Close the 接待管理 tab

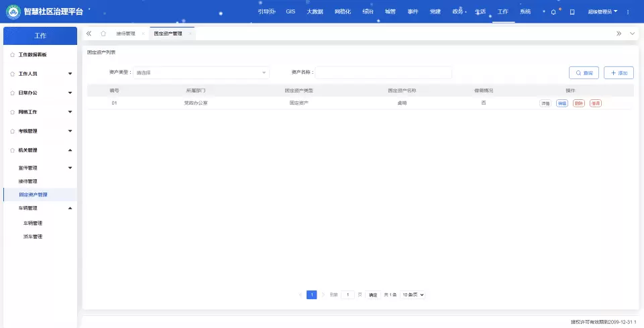tap(143, 34)
